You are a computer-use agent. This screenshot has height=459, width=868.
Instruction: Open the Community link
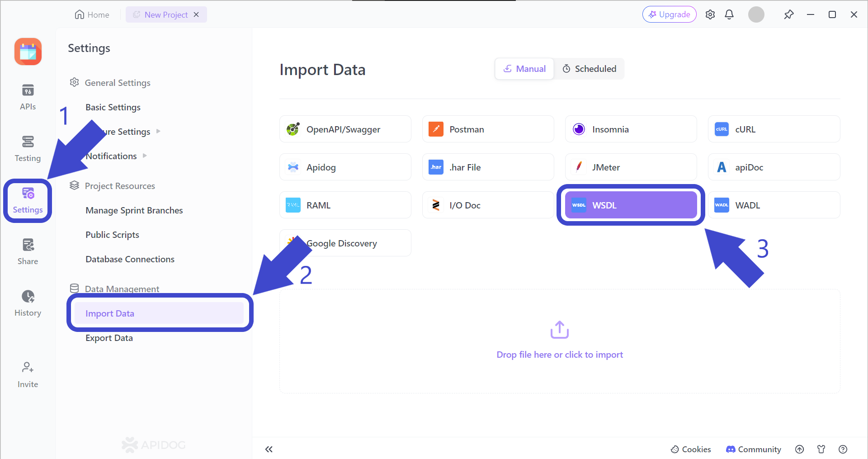(x=753, y=449)
